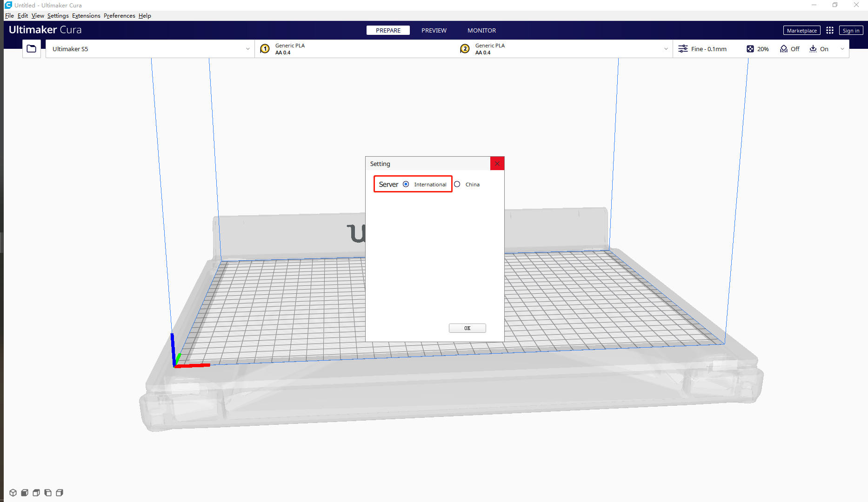Viewport: 868px width, 502px height.
Task: Switch to right side view cube icon
Action: click(60, 493)
